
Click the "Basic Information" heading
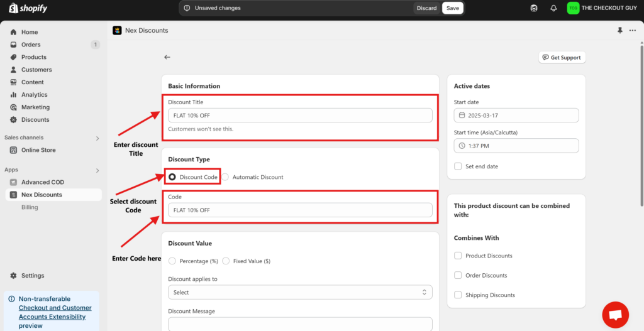click(x=194, y=86)
